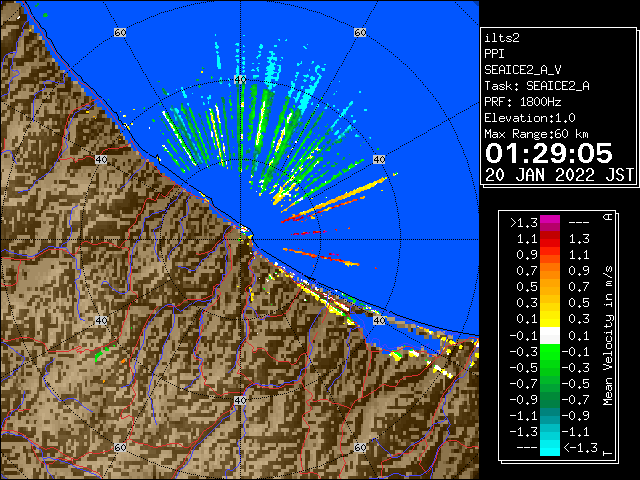Click the '40' range label due south of radar
The width and height of the screenshot is (640, 480).
coord(240,400)
